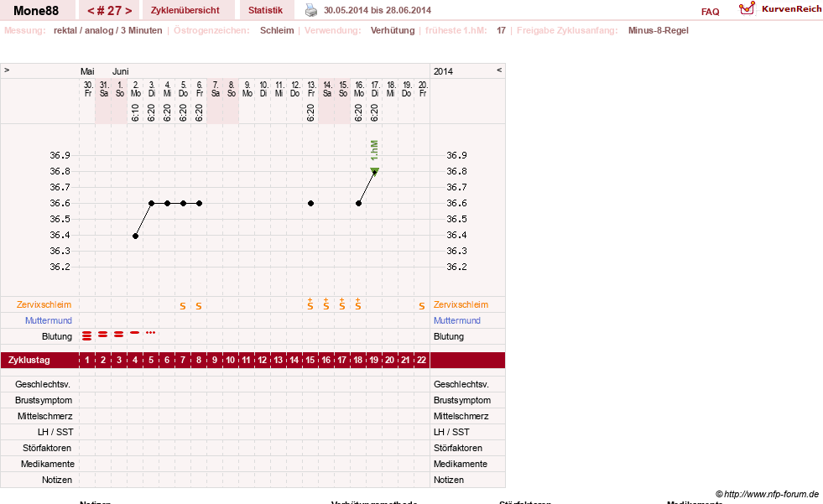Click the S mucus symbol on day 7

(x=183, y=306)
